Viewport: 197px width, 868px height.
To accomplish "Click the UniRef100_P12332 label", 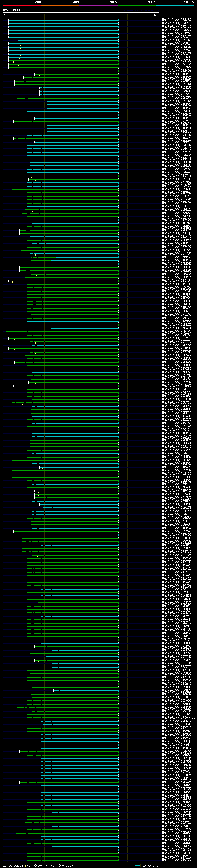I will point(177,806).
